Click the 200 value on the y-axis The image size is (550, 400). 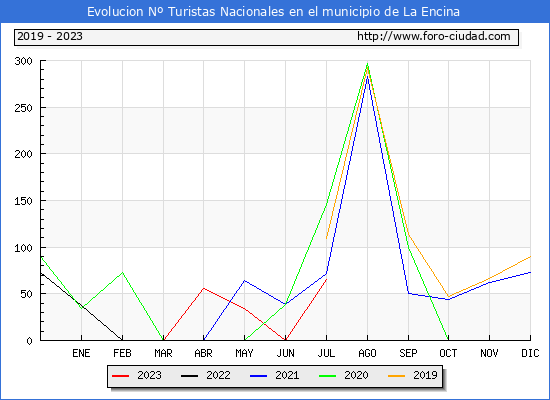point(23,154)
